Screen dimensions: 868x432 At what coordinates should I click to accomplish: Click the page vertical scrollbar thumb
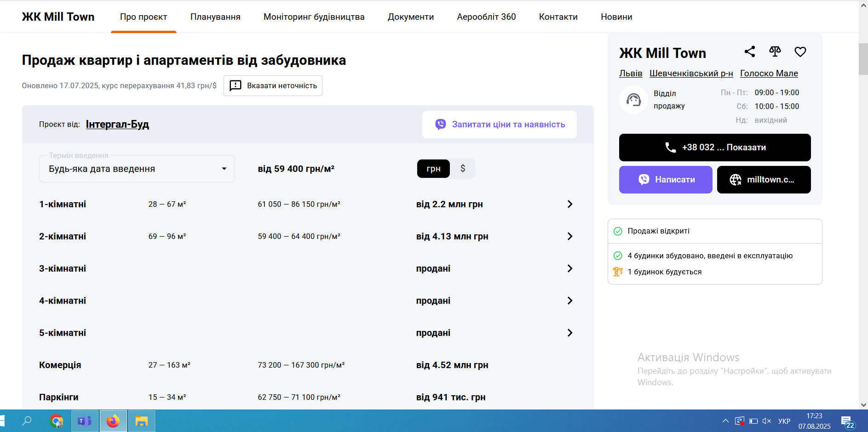(863, 59)
